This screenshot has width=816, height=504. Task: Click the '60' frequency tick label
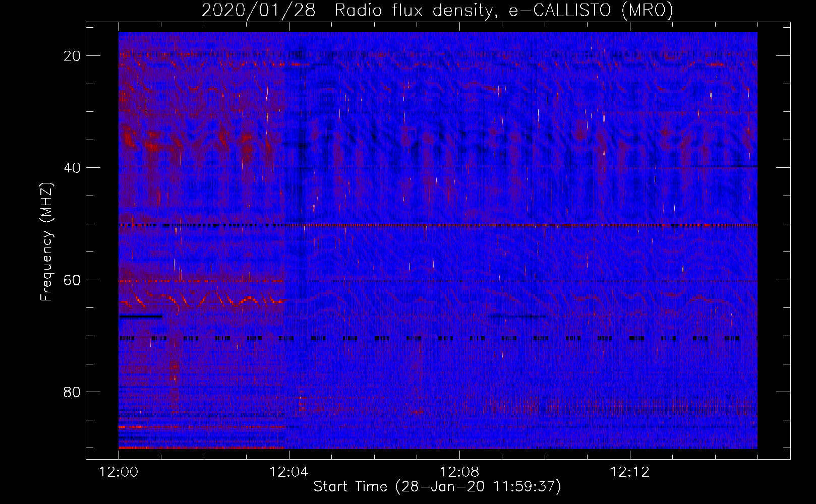click(x=73, y=280)
